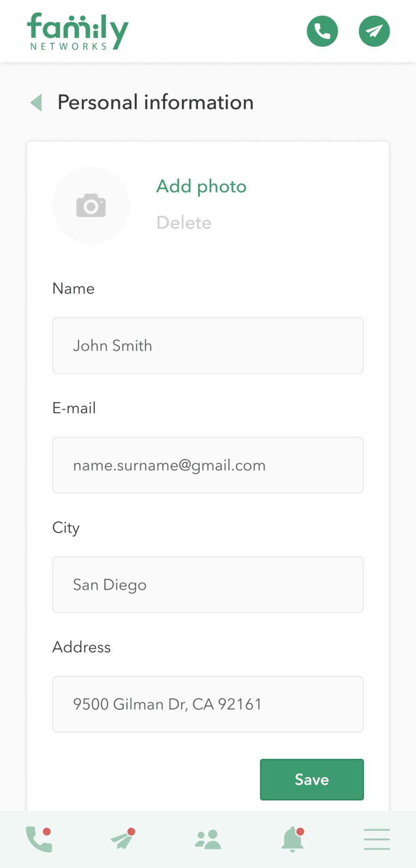The height and width of the screenshot is (868, 416).
Task: Click the Add photo link
Action: (x=201, y=186)
